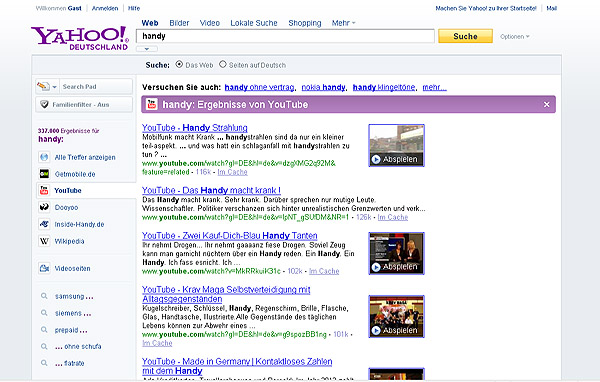Open Im Cache for Handy Strahlung result
The image size is (600, 382).
click(x=232, y=172)
